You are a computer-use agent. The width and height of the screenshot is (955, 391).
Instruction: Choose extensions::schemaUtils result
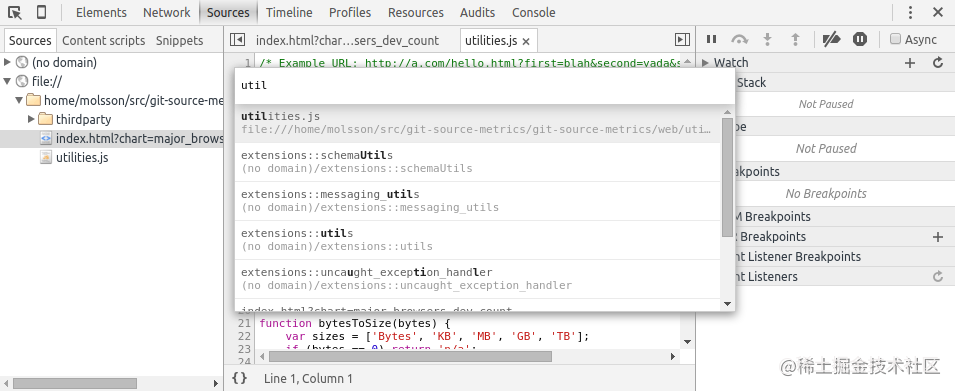[x=478, y=162]
